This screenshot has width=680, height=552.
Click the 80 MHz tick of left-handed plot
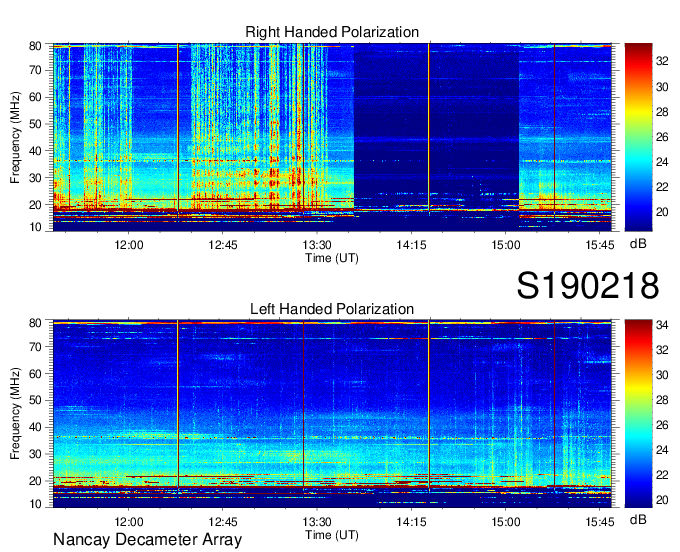[x=35, y=323]
